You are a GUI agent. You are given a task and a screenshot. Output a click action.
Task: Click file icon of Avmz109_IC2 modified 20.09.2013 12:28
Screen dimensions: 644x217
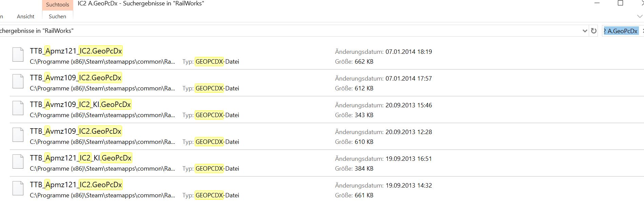(18, 135)
